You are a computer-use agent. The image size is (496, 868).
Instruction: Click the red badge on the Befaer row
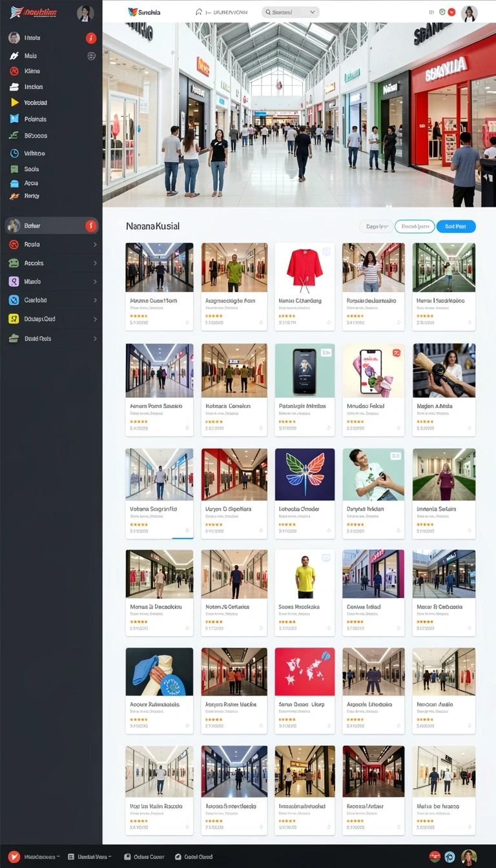pos(91,225)
